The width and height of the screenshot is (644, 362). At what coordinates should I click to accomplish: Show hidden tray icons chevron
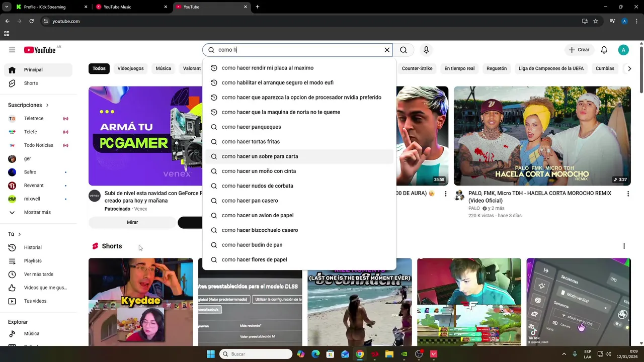pos(563,354)
